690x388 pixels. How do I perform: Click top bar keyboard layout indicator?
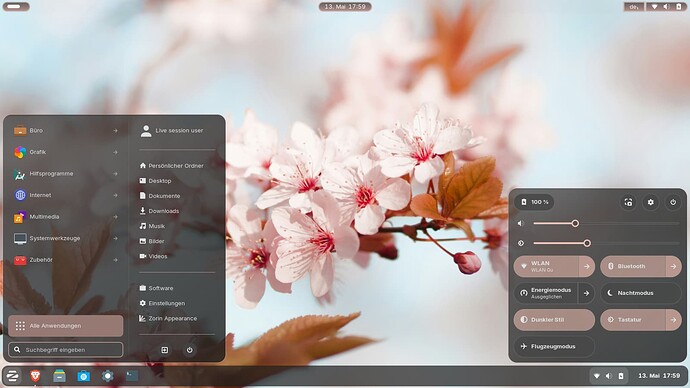634,7
